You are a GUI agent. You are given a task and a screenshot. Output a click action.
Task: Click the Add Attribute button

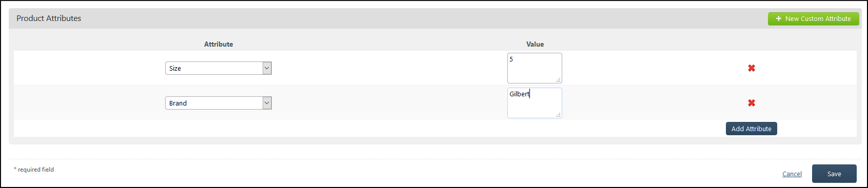(751, 129)
